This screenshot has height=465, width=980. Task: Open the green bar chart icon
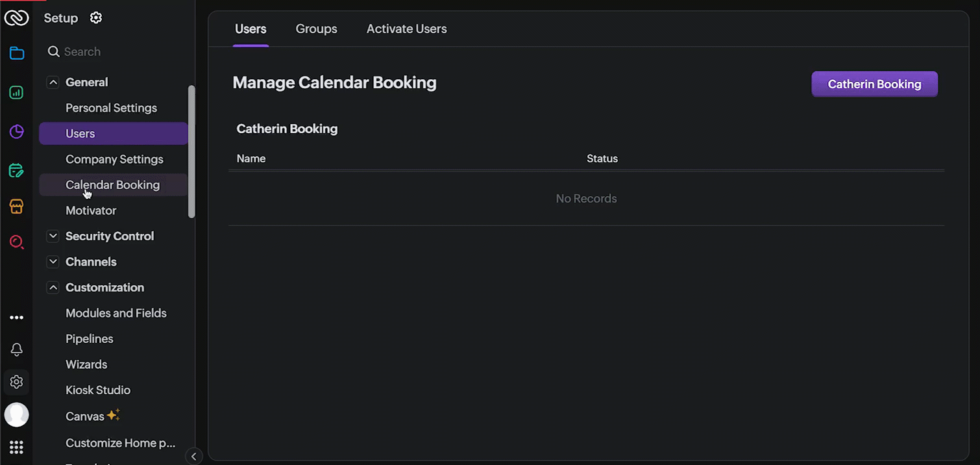click(x=17, y=93)
